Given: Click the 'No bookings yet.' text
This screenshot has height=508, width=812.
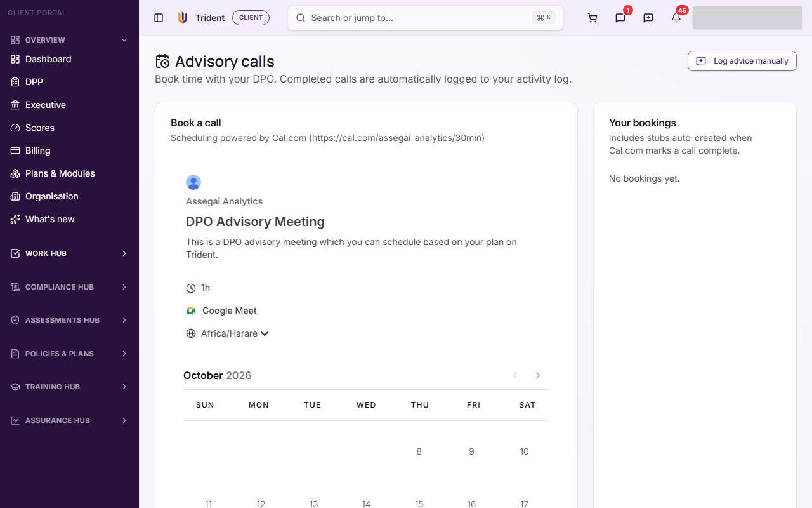Looking at the screenshot, I should (x=644, y=178).
